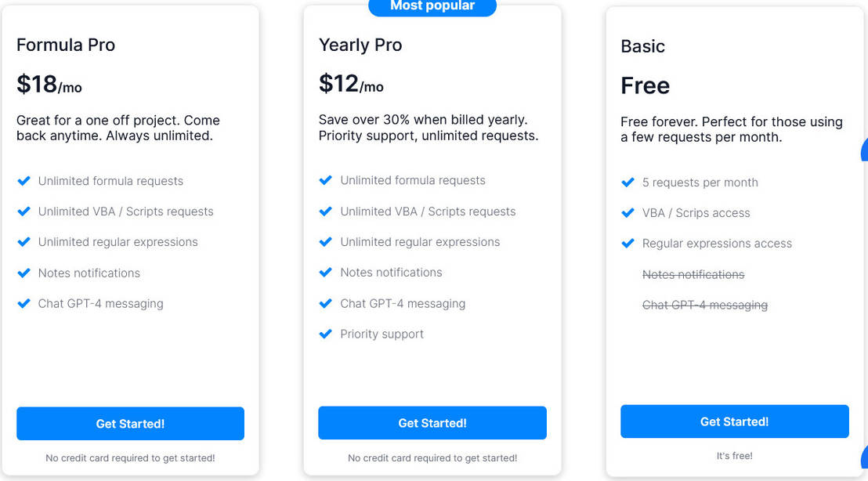Click the crossed-out Notes notifications item in Basic
Screen dimensions: 868x481
point(693,275)
